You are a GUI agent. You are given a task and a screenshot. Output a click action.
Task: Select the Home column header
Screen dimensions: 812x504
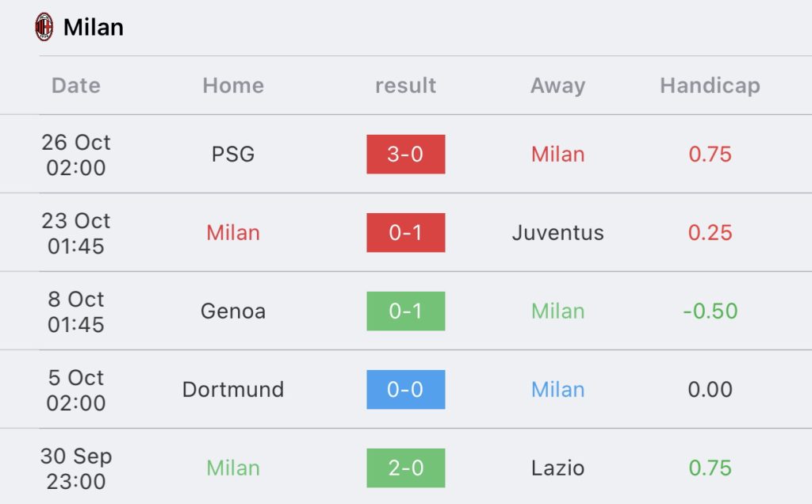tap(233, 86)
